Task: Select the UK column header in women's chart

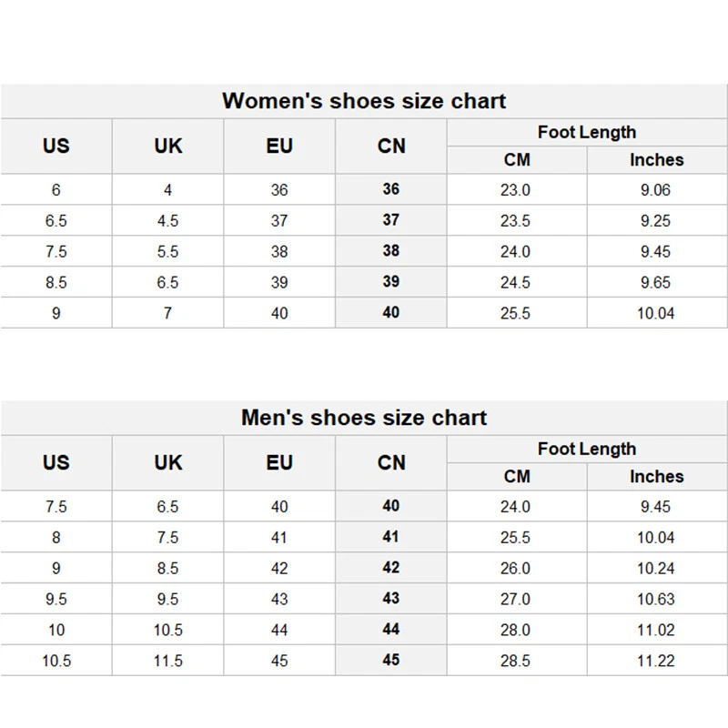Action: [168, 146]
